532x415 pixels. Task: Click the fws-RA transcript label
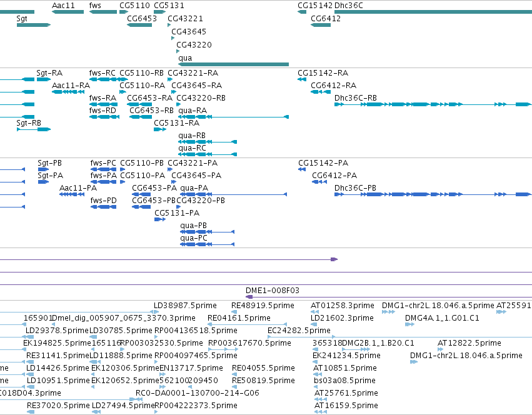coord(103,98)
